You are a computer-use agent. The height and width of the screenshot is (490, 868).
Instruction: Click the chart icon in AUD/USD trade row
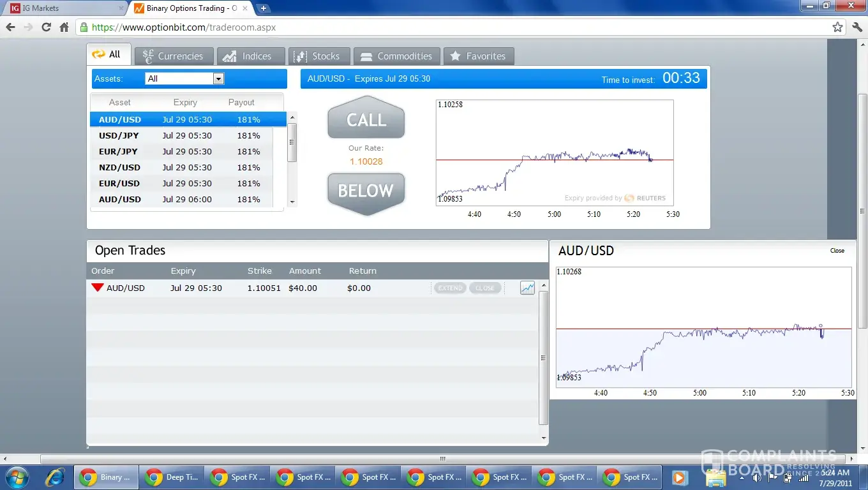tap(527, 288)
